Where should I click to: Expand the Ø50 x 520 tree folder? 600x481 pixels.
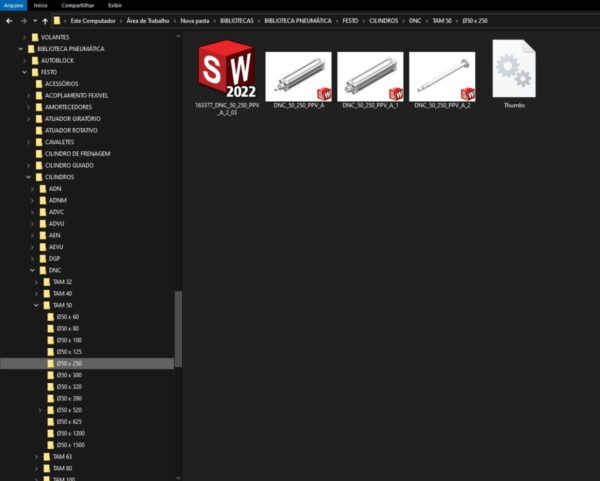40,410
